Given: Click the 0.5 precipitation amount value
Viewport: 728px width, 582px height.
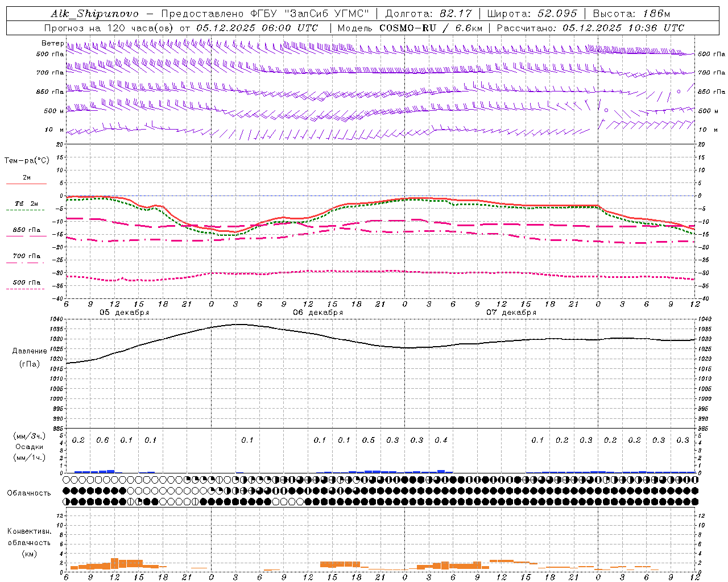Looking at the screenshot, I should [369, 440].
